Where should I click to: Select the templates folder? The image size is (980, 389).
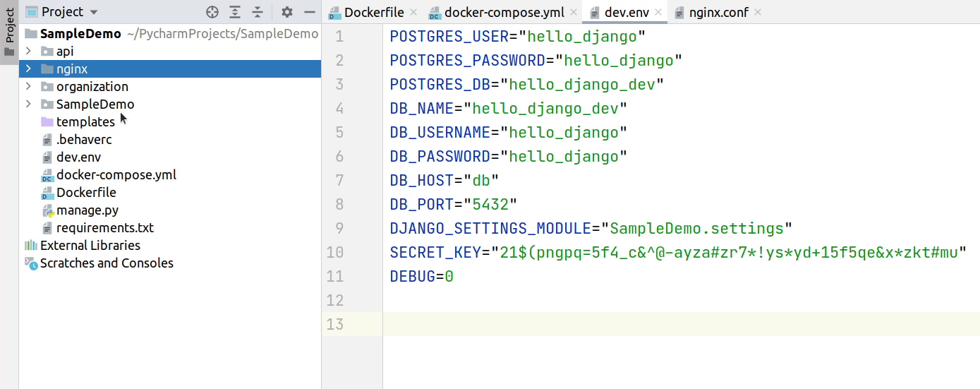(85, 122)
